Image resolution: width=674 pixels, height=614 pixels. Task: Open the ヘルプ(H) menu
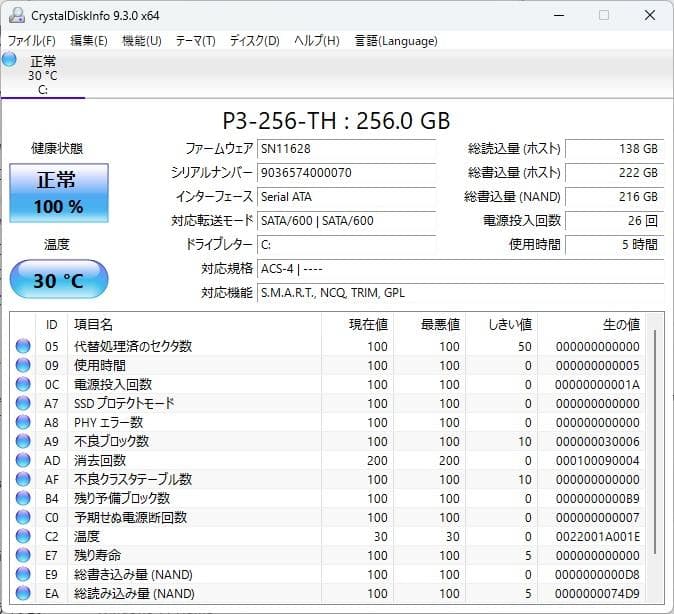(317, 41)
